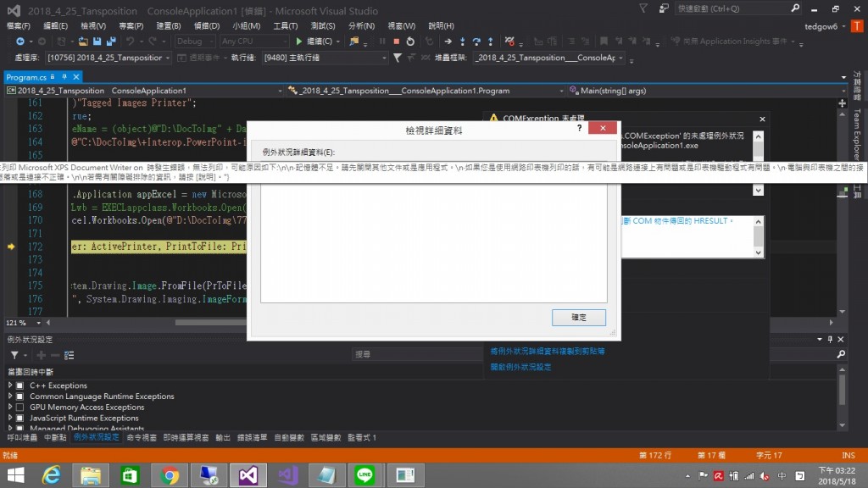This screenshot has width=868, height=488.
Task: Expand Common Language Runtime Exceptions node
Action: (10, 396)
